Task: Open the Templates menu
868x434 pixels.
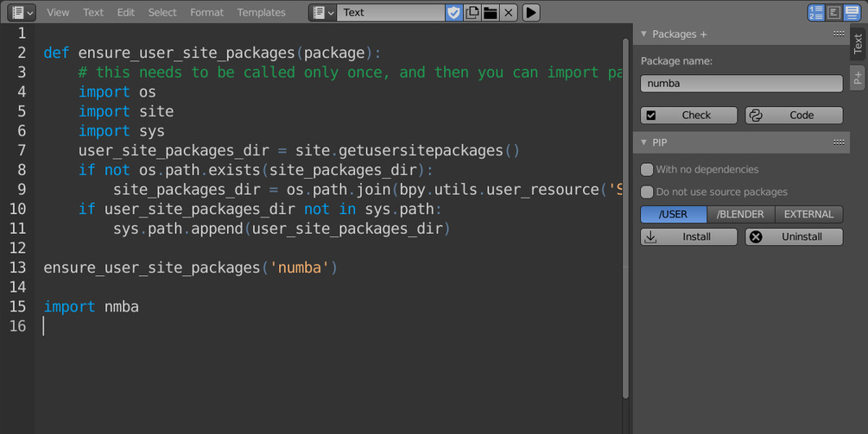Action: (261, 13)
